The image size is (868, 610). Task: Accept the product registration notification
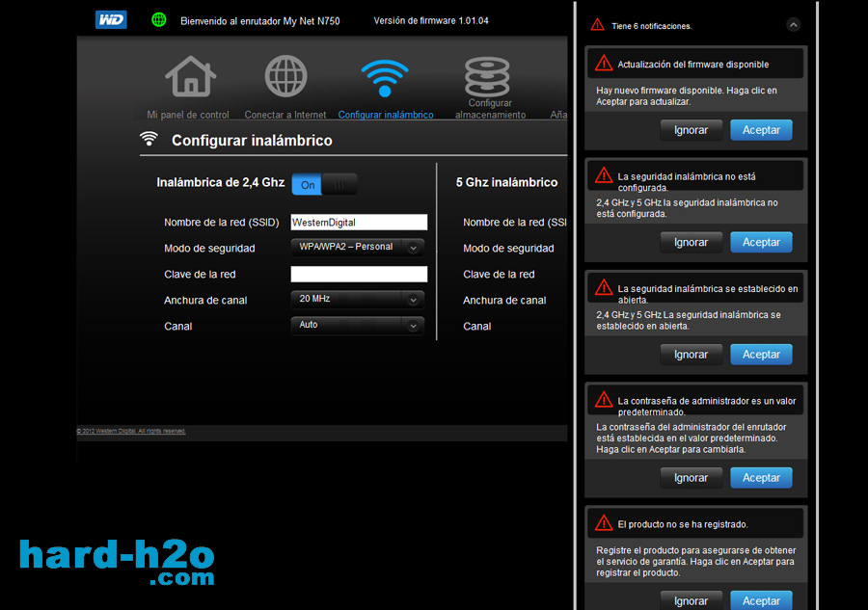coord(761,600)
